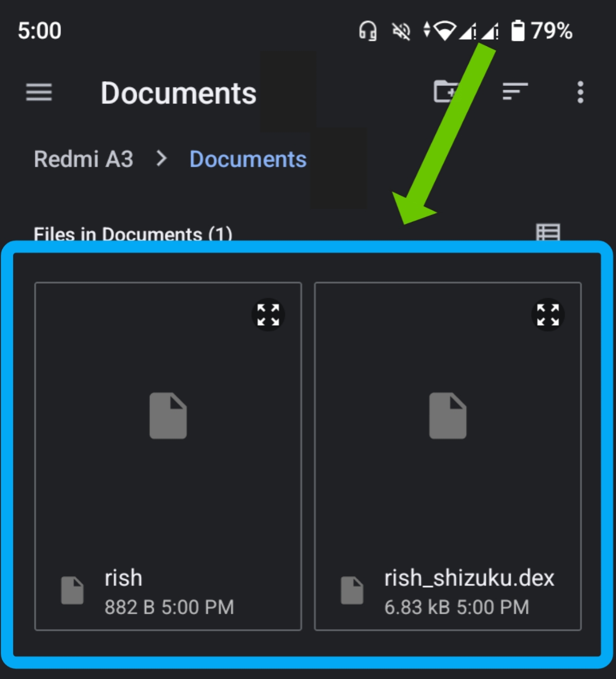This screenshot has height=679, width=616.
Task: Open the sort options
Action: pos(513,91)
